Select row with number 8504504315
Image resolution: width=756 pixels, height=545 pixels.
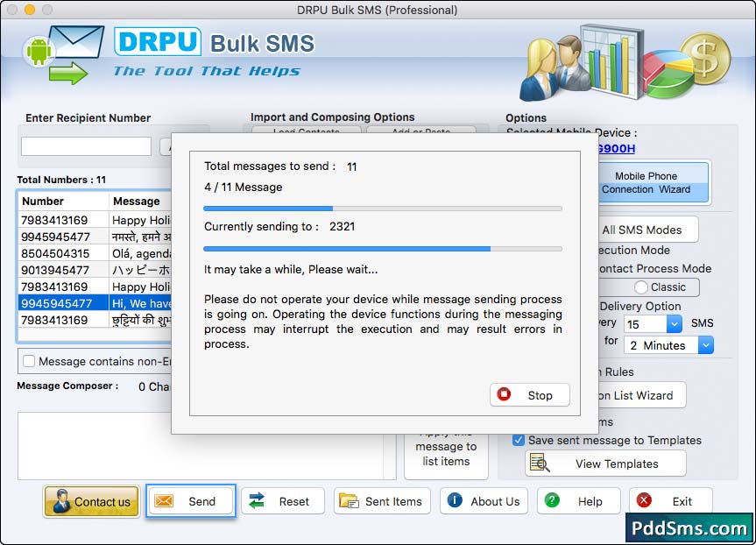[95, 254]
